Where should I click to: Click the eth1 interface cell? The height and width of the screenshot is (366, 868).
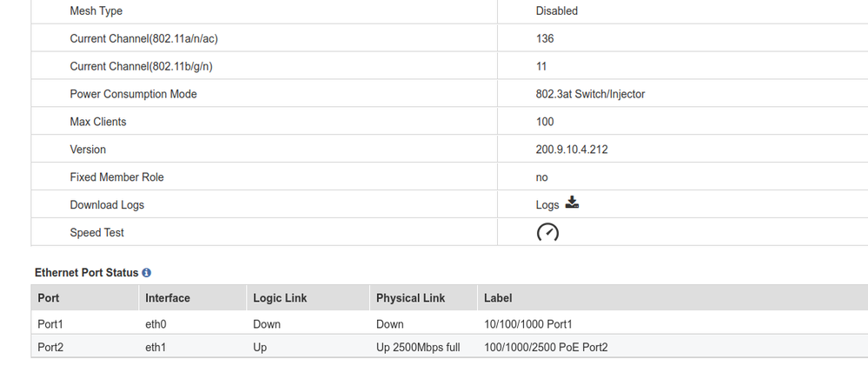point(156,348)
